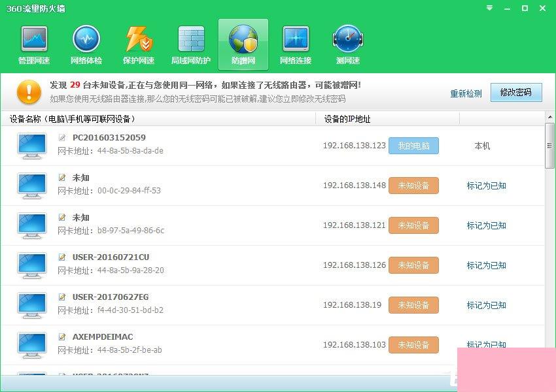Image resolution: width=556 pixels, height=392 pixels.
Task: Click 未知设备 badge for 192.168.138.103
Action: pyautogui.click(x=413, y=345)
